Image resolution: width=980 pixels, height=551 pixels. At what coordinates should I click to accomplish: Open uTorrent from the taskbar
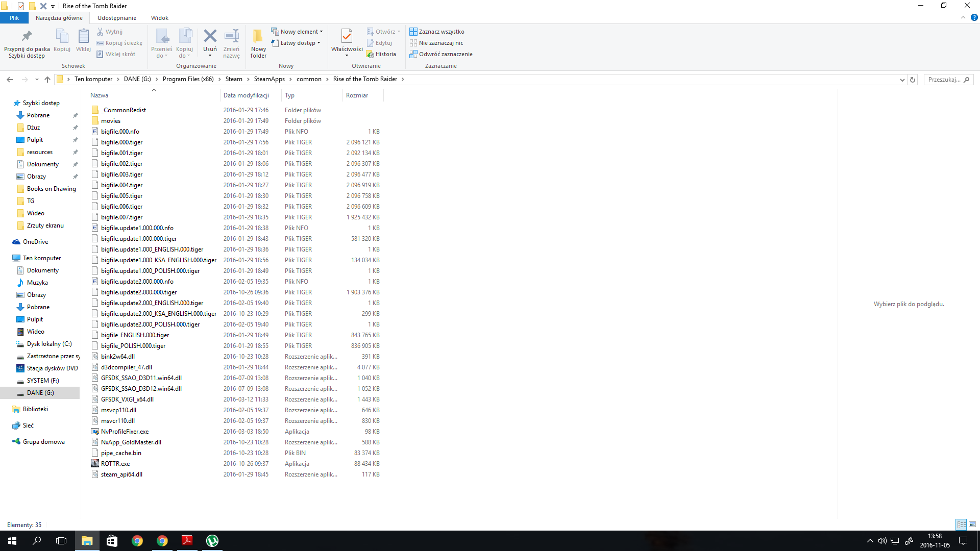click(x=212, y=541)
